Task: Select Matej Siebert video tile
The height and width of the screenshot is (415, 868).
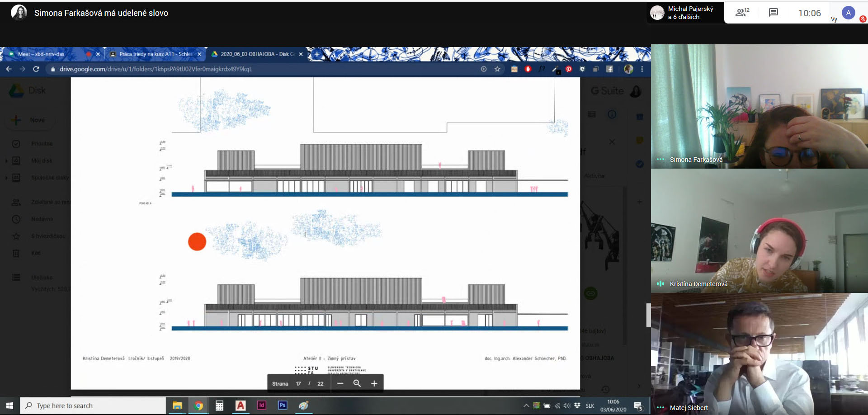Action: [x=759, y=354]
